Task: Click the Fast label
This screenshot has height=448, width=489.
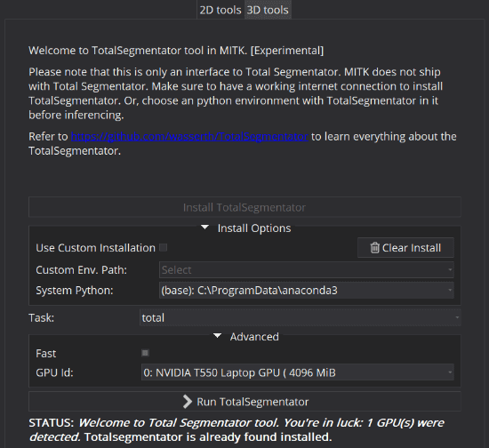Action: click(x=46, y=354)
